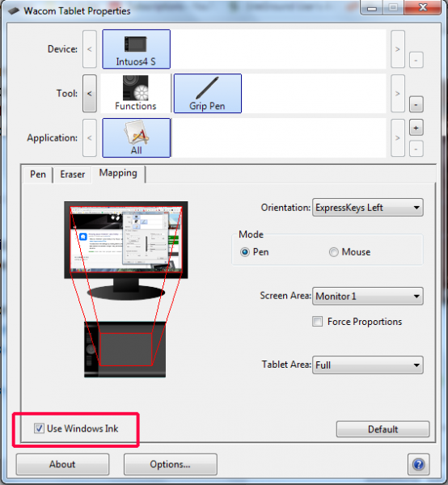Open the Orientation dropdown

[368, 208]
